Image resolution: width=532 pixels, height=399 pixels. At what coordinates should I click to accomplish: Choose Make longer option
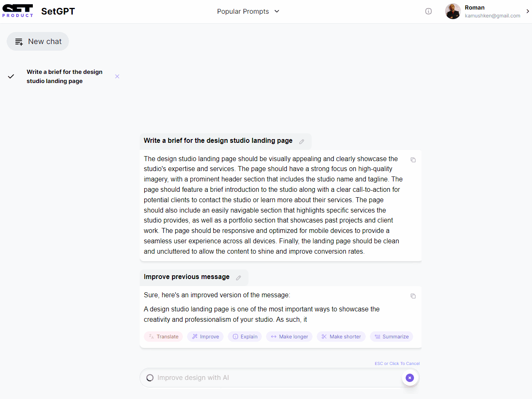pyautogui.click(x=289, y=337)
